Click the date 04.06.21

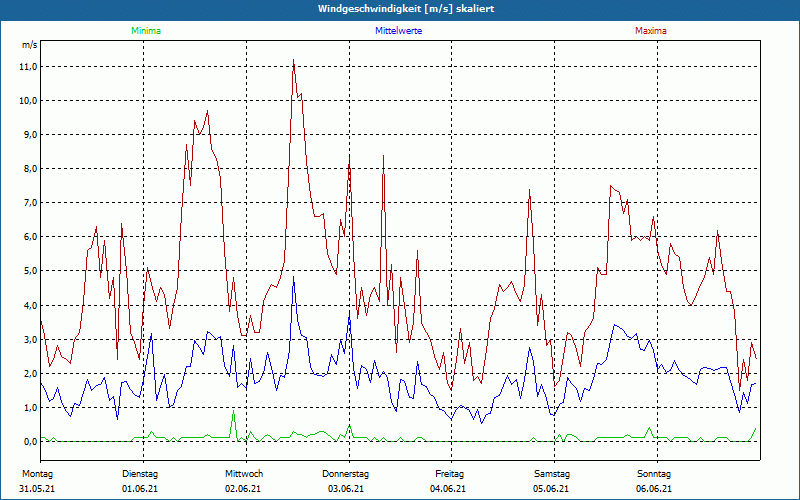448,489
